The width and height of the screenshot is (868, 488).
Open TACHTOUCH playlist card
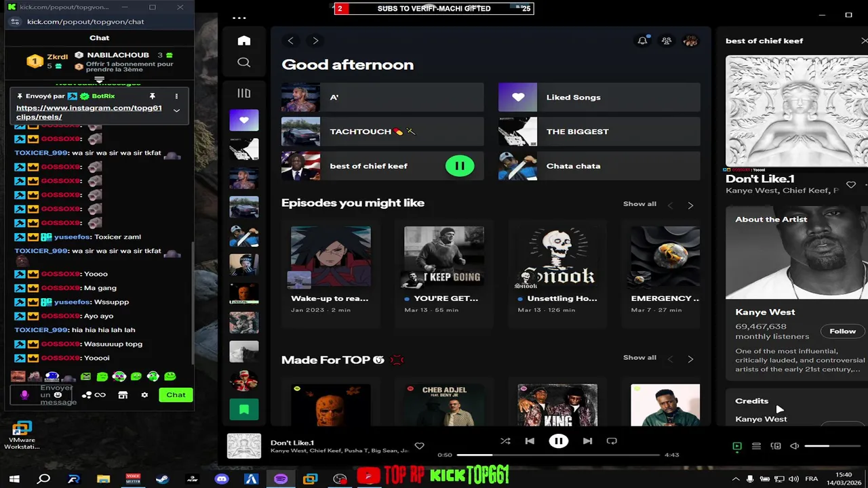click(x=382, y=131)
